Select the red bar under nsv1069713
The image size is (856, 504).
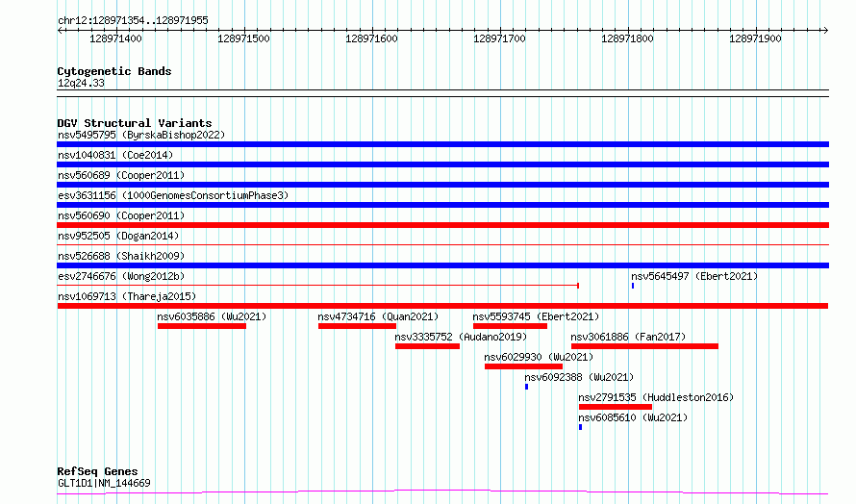442,306
